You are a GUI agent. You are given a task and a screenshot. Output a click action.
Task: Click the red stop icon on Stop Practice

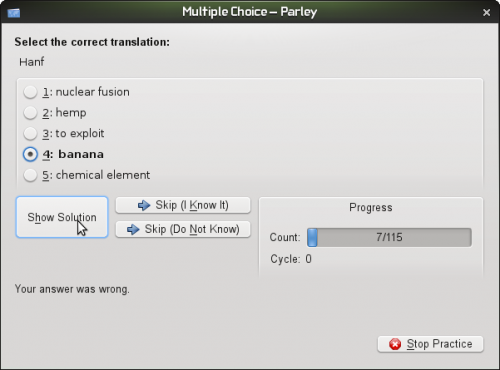point(395,344)
